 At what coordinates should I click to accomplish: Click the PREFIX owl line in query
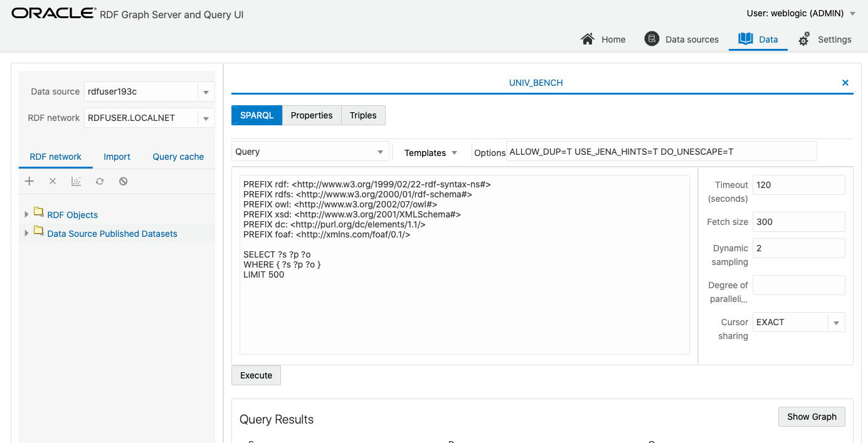341,204
